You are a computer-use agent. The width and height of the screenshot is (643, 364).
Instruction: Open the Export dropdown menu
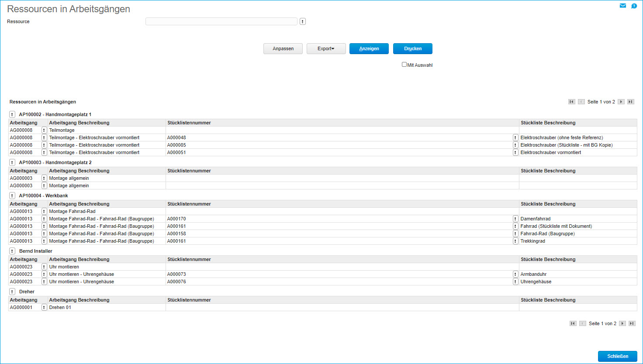pyautogui.click(x=326, y=48)
